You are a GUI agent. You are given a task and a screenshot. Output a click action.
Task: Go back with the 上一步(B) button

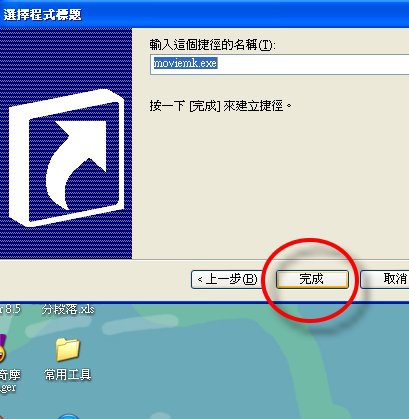tap(227, 279)
